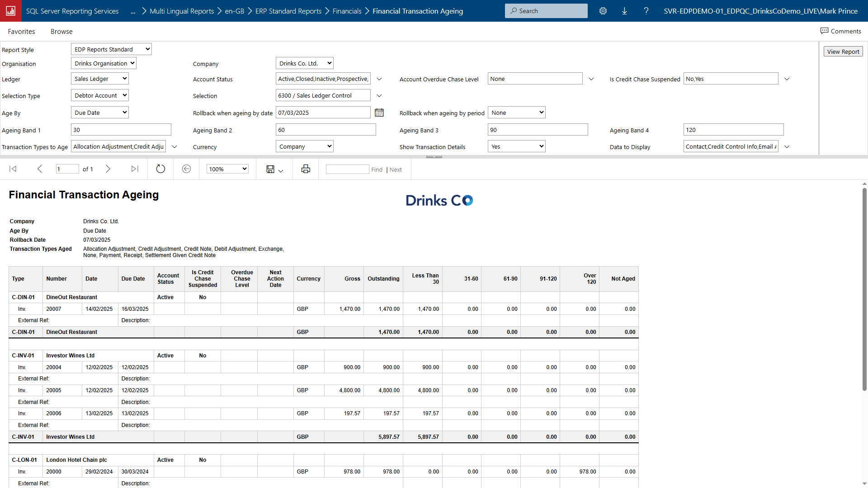Jump to the first page icon

pos(13,169)
